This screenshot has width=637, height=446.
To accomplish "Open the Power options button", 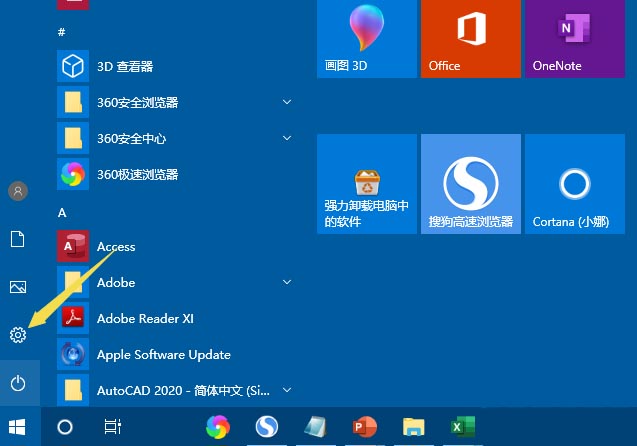I will (18, 383).
